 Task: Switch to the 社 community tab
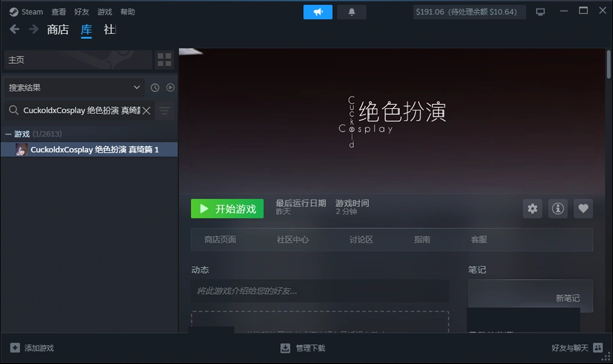tap(109, 30)
